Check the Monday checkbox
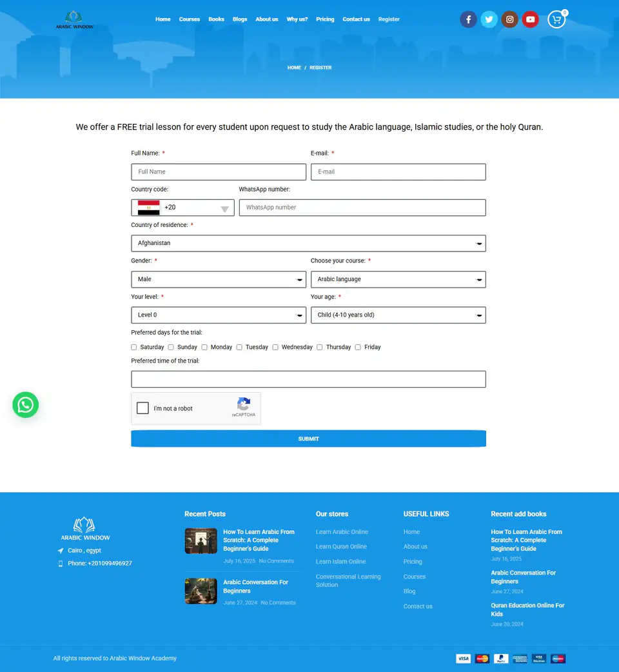The width and height of the screenshot is (619, 672). click(x=204, y=347)
